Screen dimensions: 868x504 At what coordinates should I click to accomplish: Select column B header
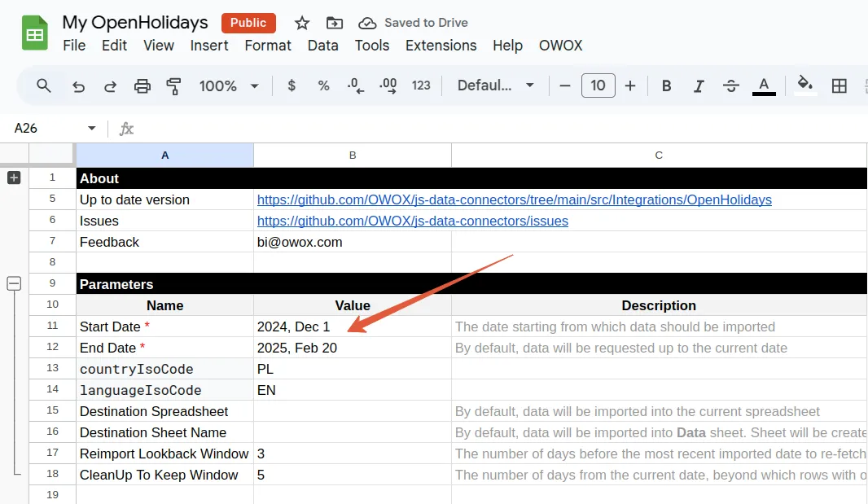pyautogui.click(x=353, y=156)
